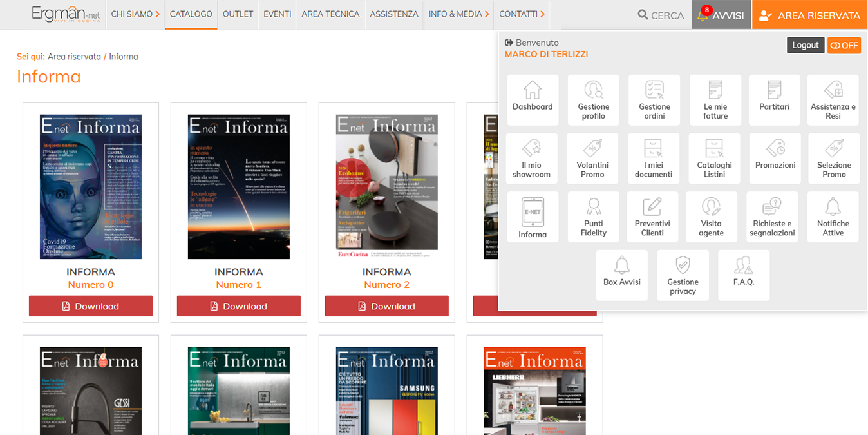Open I miei documenti tile
Viewport: 868px width, 435px height.
point(653,159)
